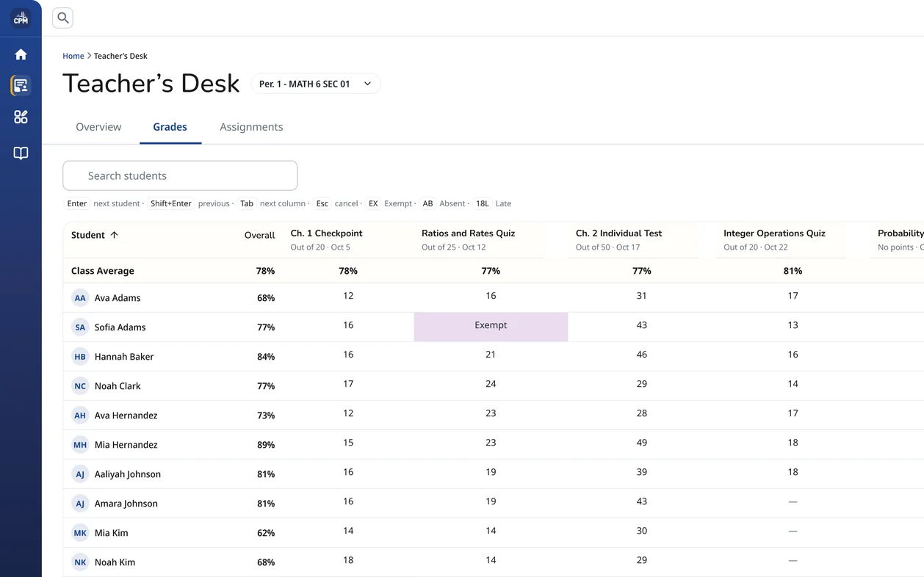Click the Aaliyah Johnson student name

(x=128, y=474)
